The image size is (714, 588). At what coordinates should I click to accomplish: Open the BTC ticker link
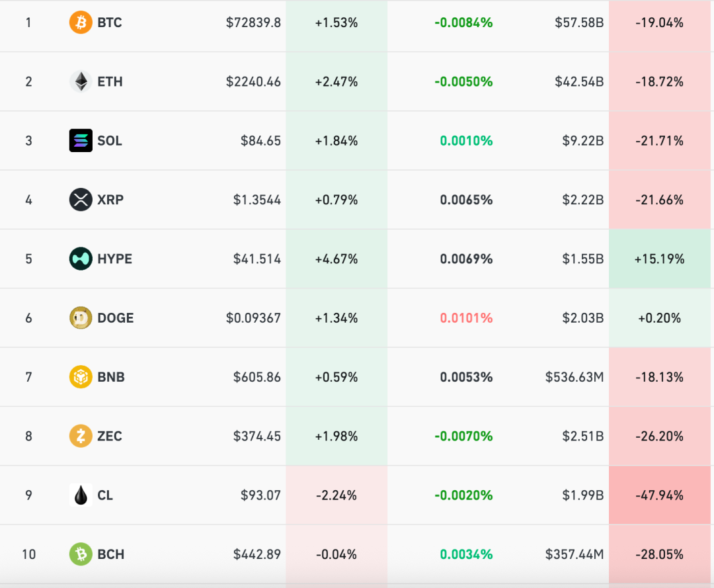[110, 22]
